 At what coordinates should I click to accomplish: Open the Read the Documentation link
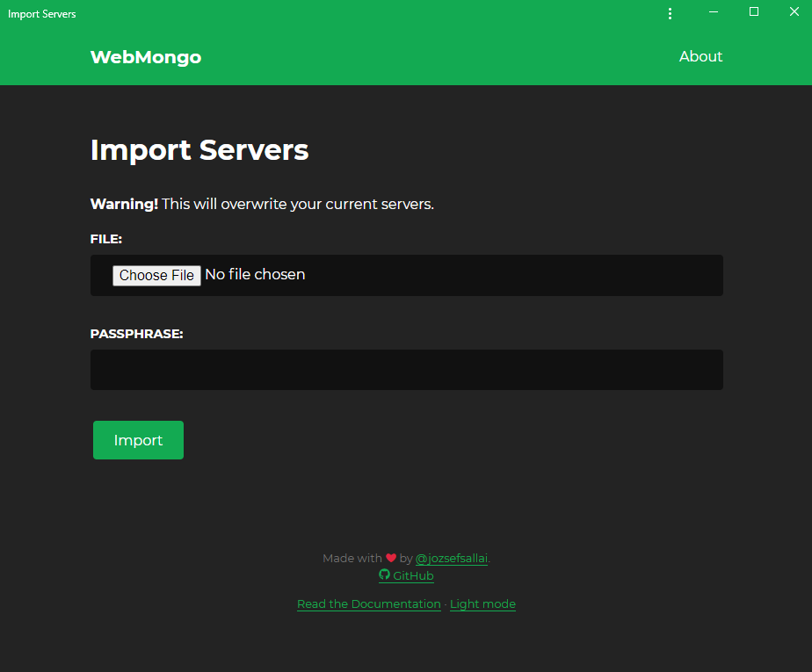[x=368, y=603]
